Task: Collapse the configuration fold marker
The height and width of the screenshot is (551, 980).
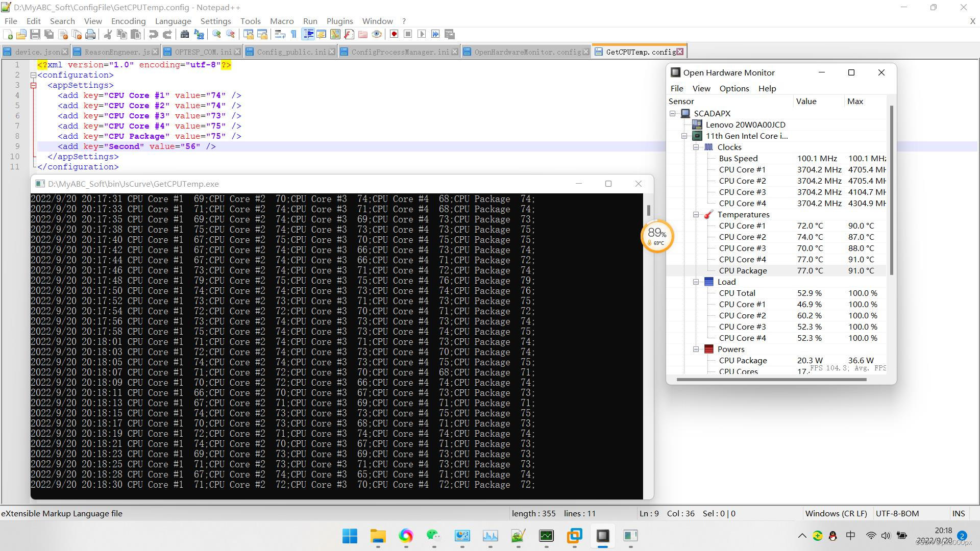Action: (x=34, y=75)
